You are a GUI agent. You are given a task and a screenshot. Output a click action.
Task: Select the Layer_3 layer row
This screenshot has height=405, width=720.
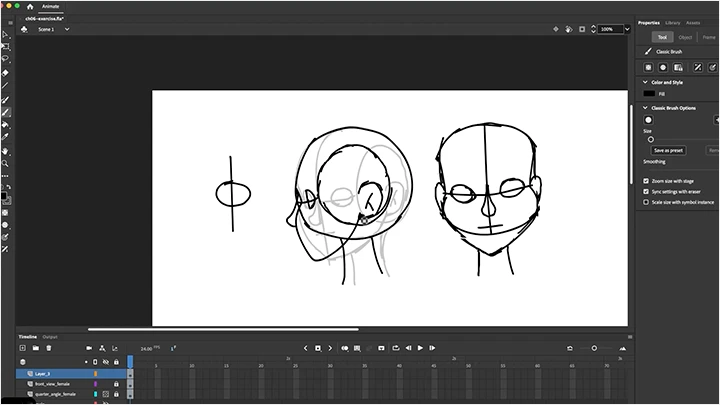coord(71,374)
